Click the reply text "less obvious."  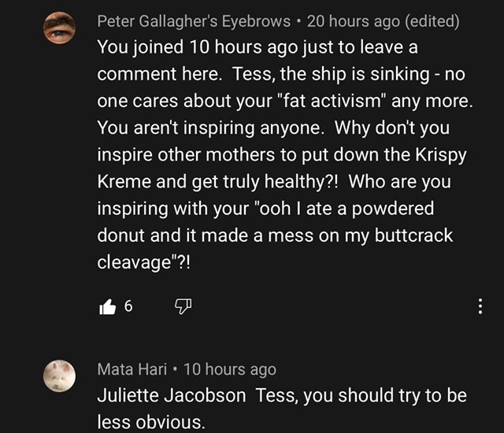coord(150,422)
